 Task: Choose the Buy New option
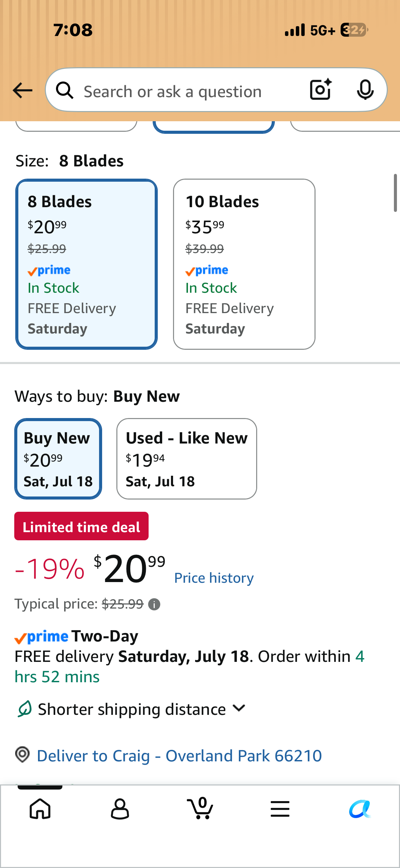pyautogui.click(x=58, y=459)
